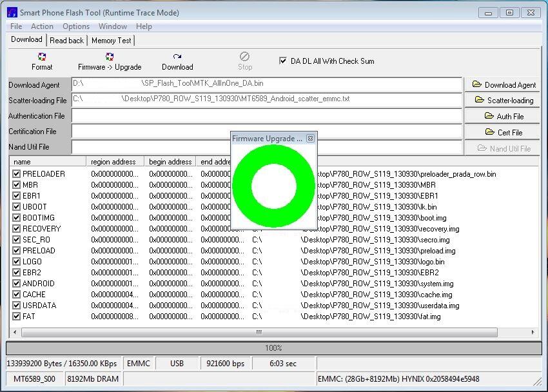Click the Download toolbar icon
The height and width of the screenshot is (392, 548).
pos(177,62)
